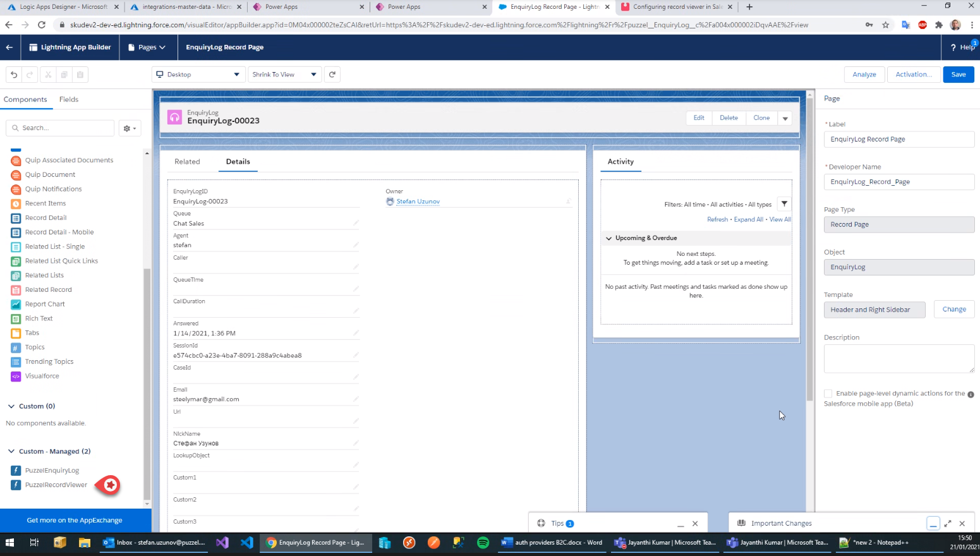The height and width of the screenshot is (556, 980).
Task: Collapse the Custom - Managed section
Action: pos(11,452)
